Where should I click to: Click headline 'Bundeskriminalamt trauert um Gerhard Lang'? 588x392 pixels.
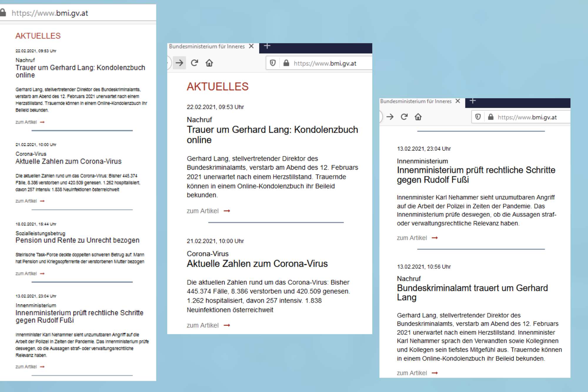click(x=472, y=292)
